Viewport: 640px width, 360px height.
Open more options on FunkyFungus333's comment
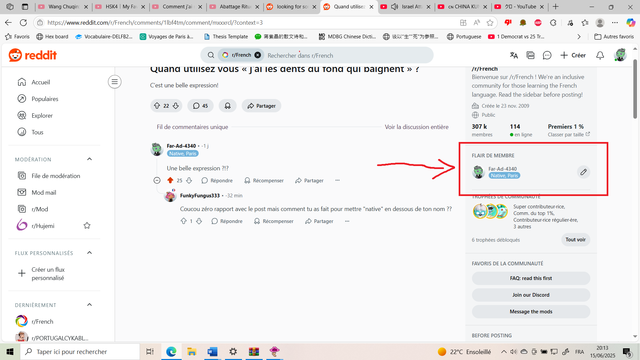pyautogui.click(x=347, y=221)
